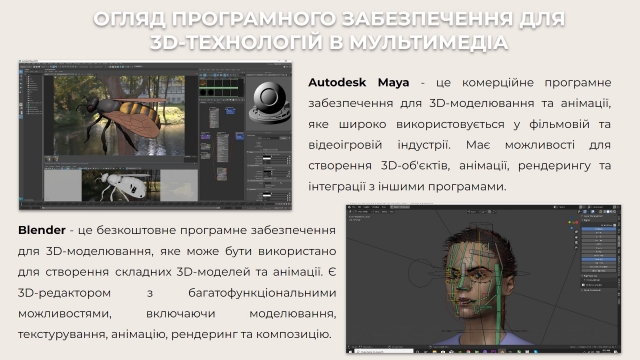Image resolution: width=640 pixels, height=360 pixels.
Task: Click the Windows Start button in the Blender screenshot
Action: point(350,352)
